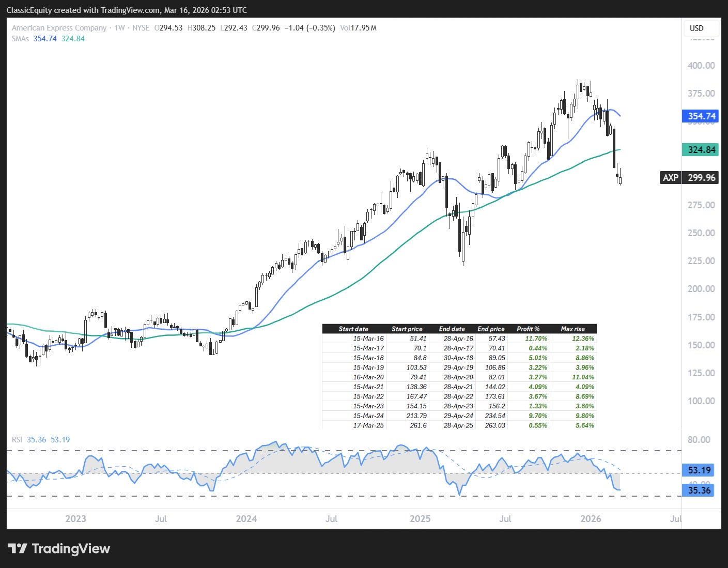Click the 1.33% profit cell

tap(538, 406)
